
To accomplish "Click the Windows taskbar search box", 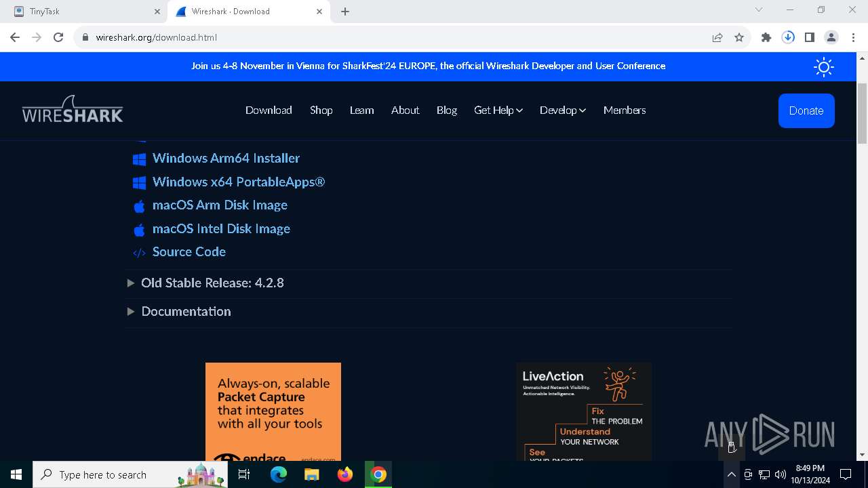I will point(132,474).
